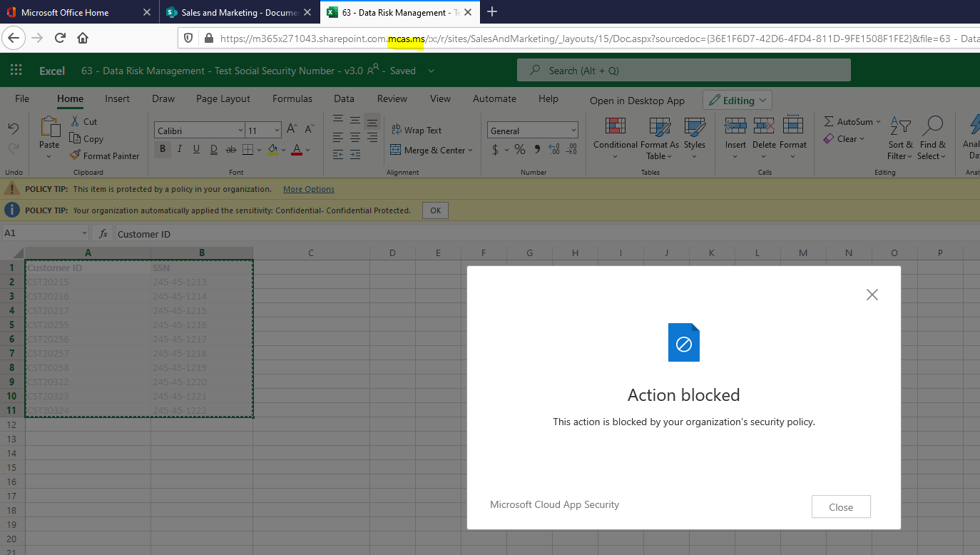
Task: Apply the red font color
Action: click(x=297, y=149)
